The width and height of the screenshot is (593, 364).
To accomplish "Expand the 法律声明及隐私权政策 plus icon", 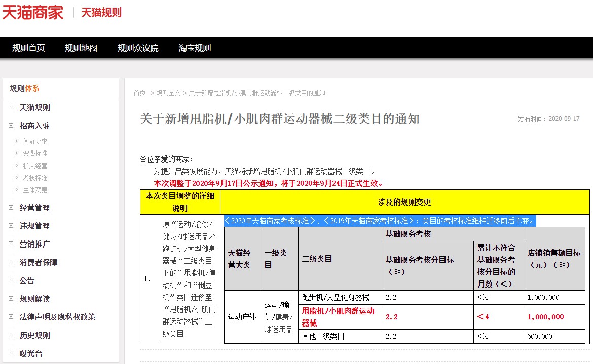I will tap(11, 317).
